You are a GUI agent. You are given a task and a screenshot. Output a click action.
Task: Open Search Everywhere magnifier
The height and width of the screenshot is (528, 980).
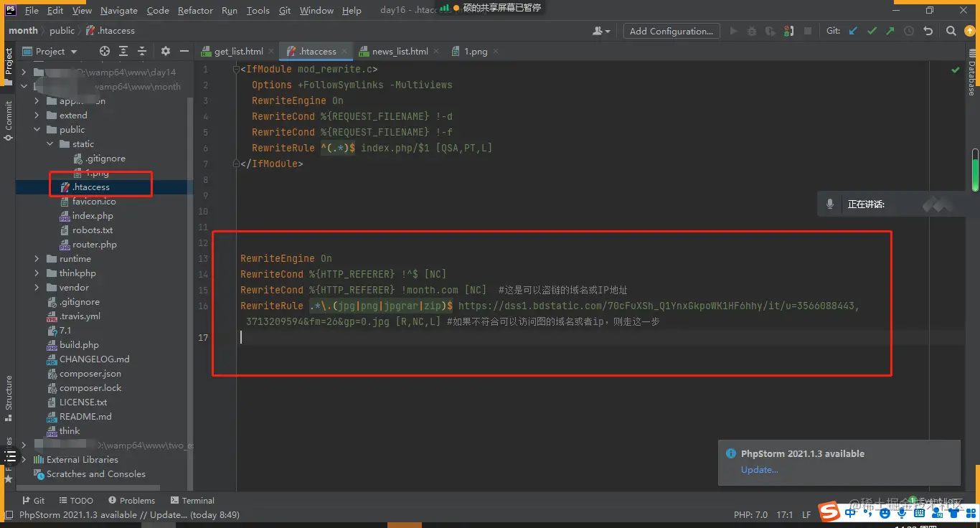(951, 31)
